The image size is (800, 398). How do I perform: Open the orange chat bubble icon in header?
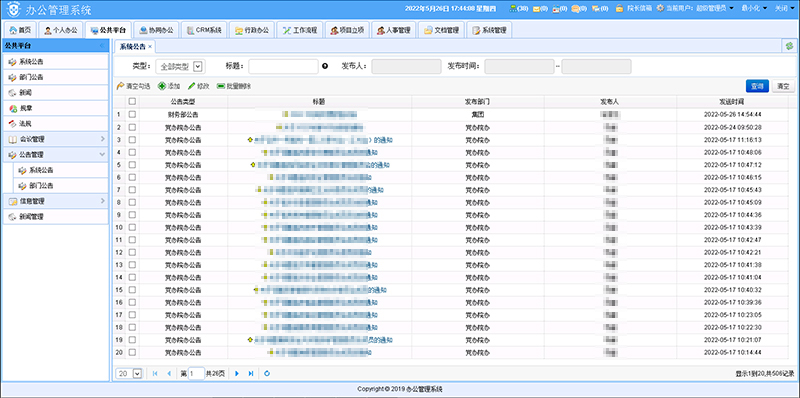point(576,8)
